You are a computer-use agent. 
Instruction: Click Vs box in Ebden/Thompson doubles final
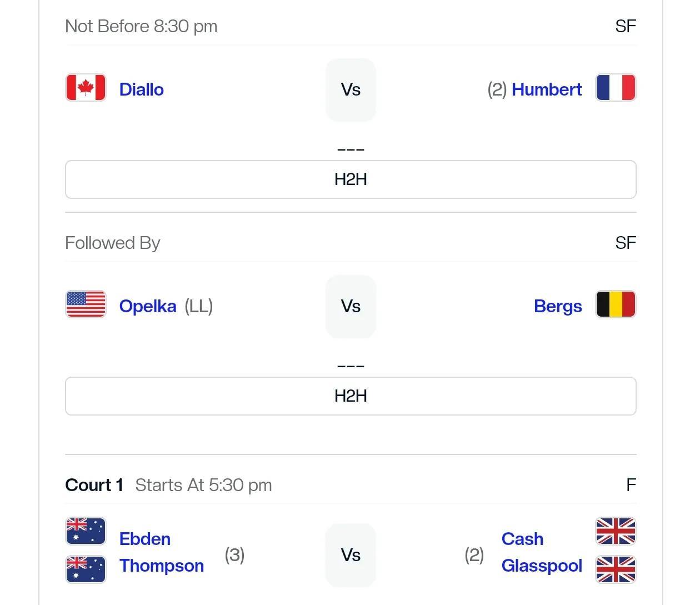coord(351,555)
